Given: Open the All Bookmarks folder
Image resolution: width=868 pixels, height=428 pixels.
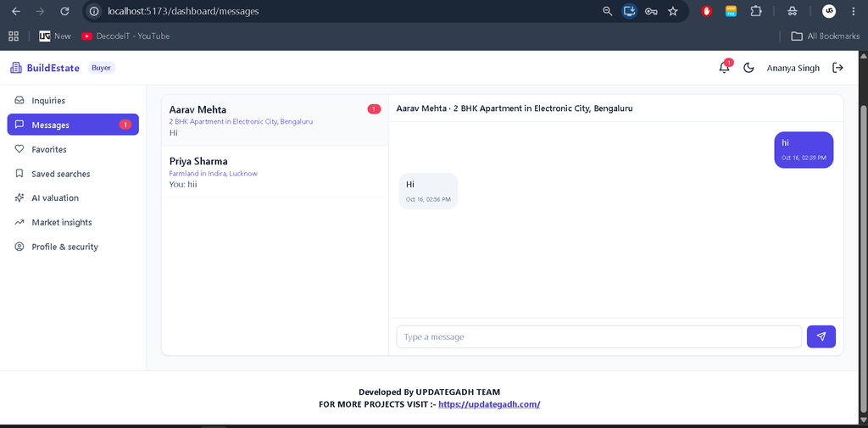Looking at the screenshot, I should [826, 36].
